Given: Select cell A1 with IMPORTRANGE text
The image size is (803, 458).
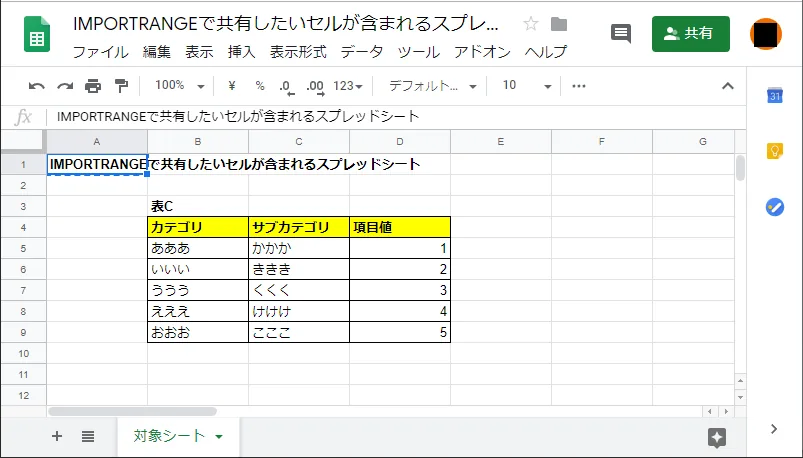Looking at the screenshot, I should click(97, 164).
